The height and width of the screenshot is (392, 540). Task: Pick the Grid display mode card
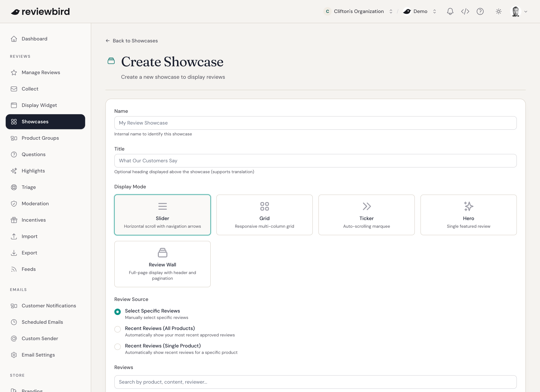point(264,215)
